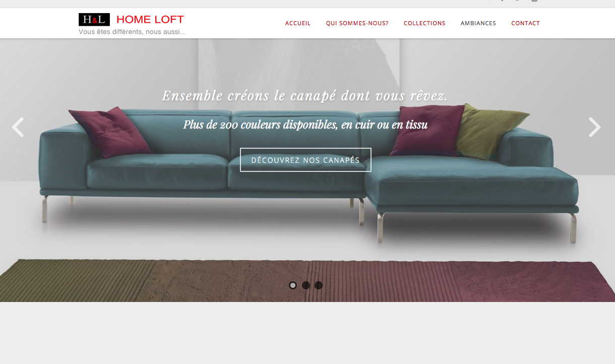
Task: Open the ACCUEIL menu item
Action: pyautogui.click(x=298, y=23)
